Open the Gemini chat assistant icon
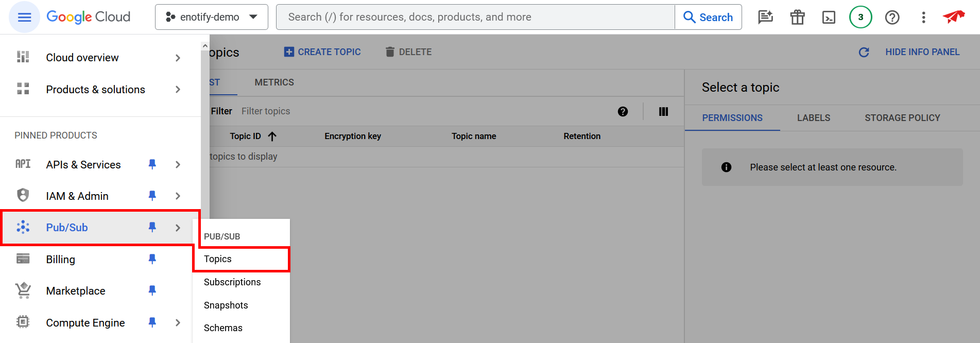980x343 pixels. 765,18
